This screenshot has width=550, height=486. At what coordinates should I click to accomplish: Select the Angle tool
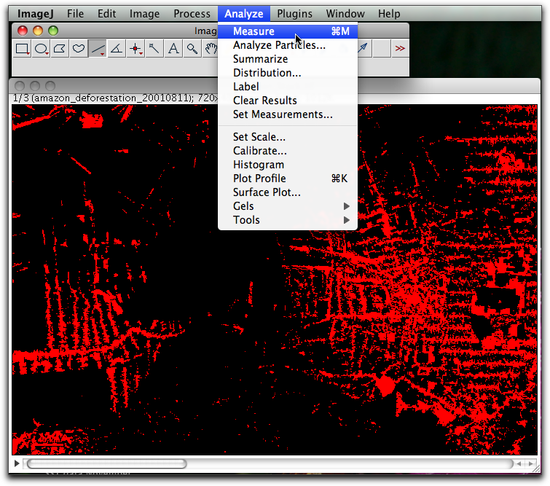coord(116,48)
